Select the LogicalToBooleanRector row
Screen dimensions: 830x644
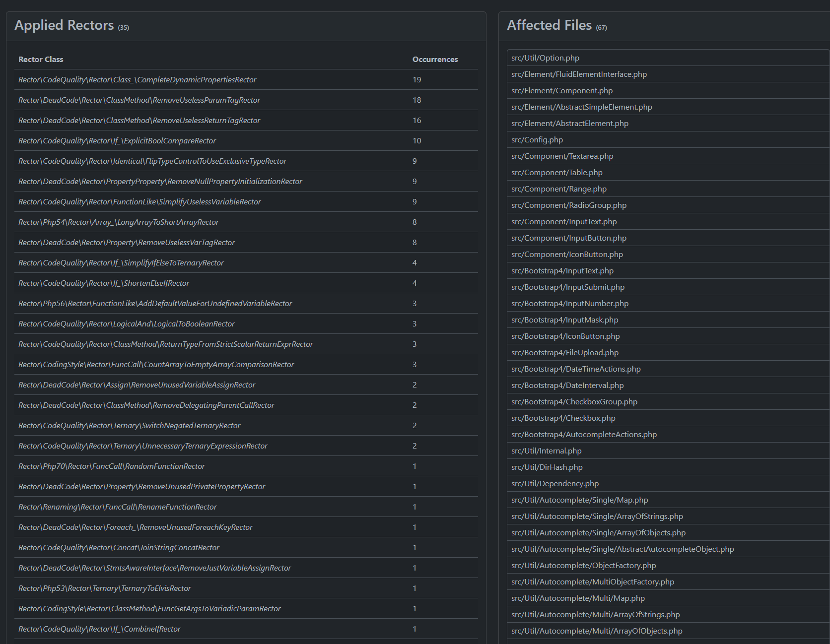pos(246,323)
